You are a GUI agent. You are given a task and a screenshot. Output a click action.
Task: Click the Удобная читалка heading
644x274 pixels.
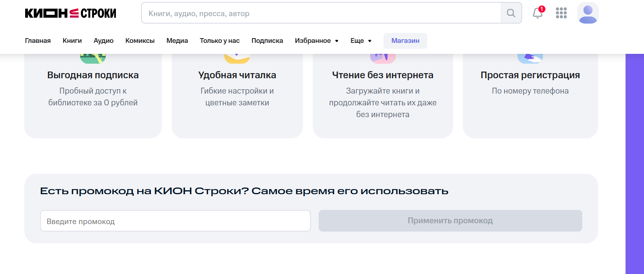point(237,75)
